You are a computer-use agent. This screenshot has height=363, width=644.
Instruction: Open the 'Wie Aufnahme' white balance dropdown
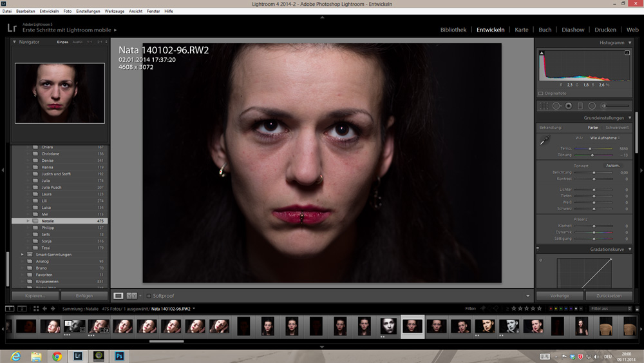coord(605,138)
